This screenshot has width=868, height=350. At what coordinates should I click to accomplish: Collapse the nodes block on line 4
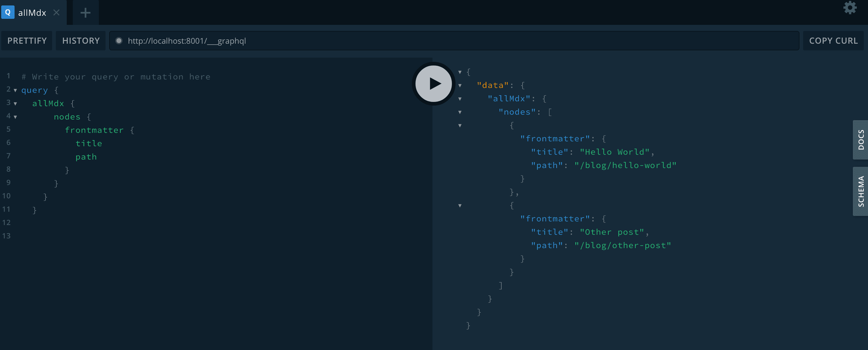click(x=15, y=117)
